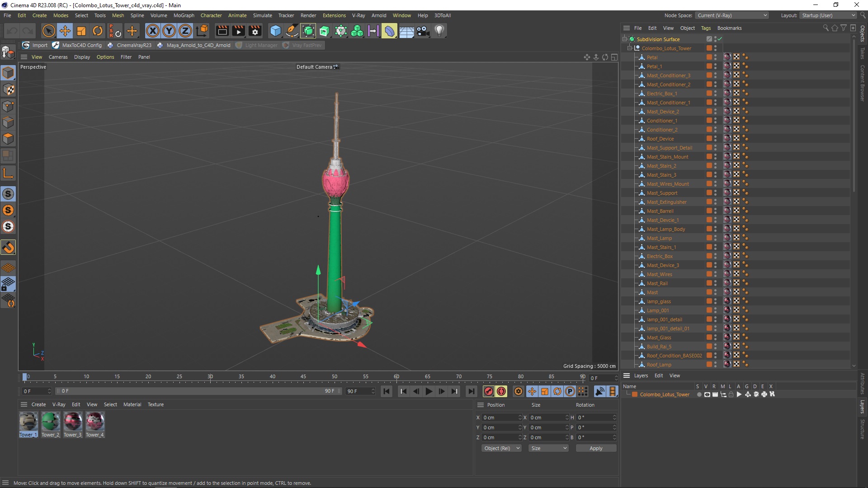The image size is (868, 488).
Task: Render the active view
Action: [x=222, y=31]
